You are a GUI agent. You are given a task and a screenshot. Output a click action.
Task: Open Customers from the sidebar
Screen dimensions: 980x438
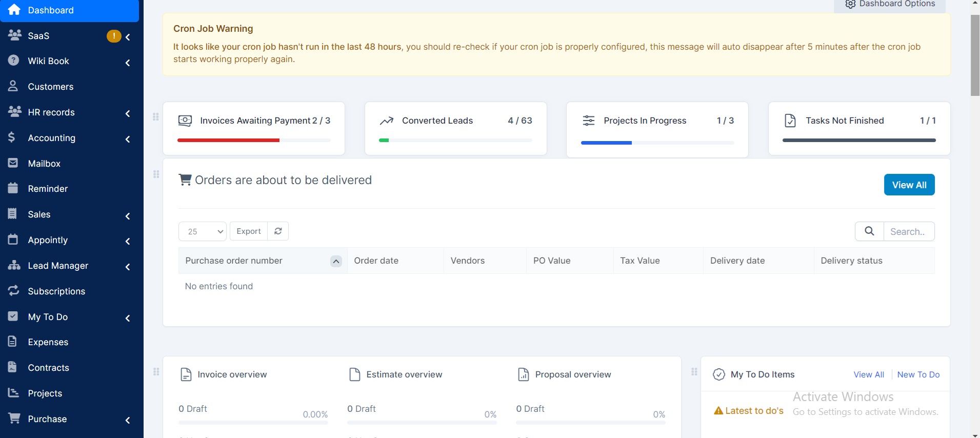(x=50, y=87)
